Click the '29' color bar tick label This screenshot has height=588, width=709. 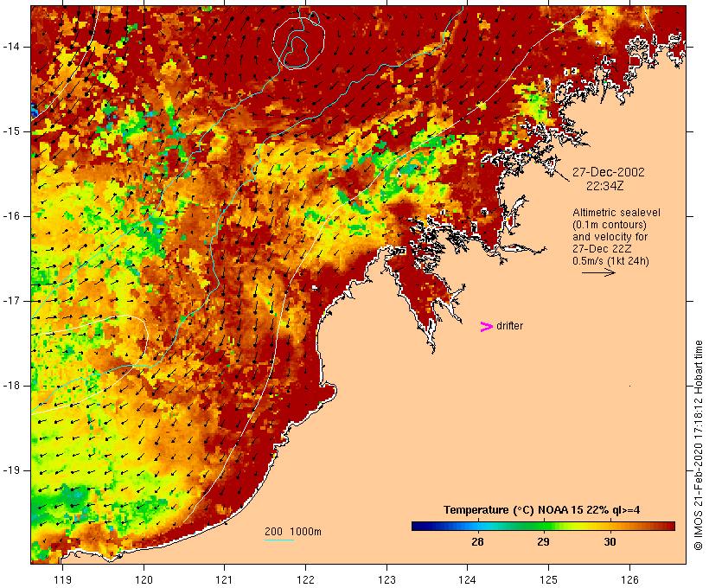(544, 541)
